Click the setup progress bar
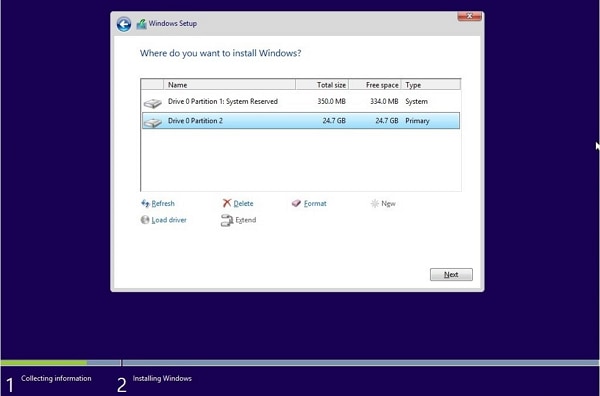The image size is (600, 396). point(300,362)
